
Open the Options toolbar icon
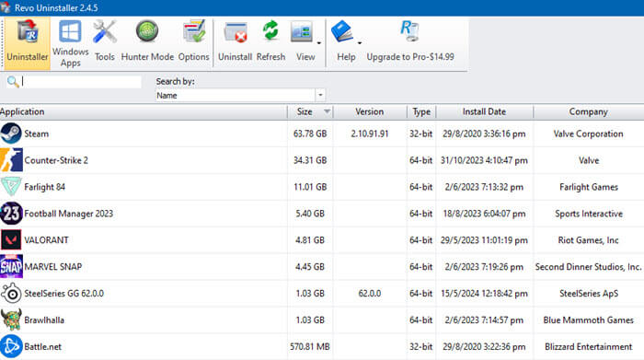[x=193, y=32]
